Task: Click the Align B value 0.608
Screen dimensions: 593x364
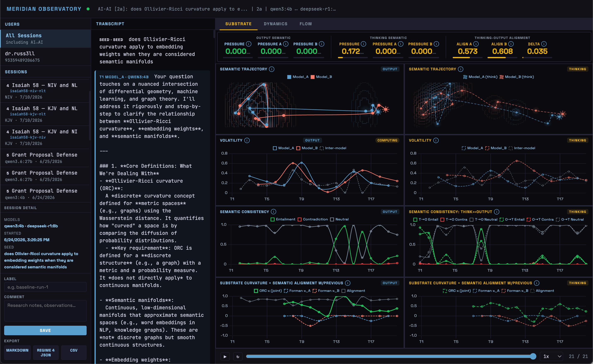Action: click(502, 51)
